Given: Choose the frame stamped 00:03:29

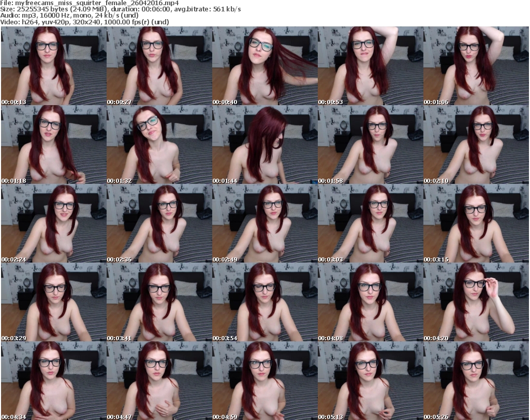Looking at the screenshot, I should [54, 302].
